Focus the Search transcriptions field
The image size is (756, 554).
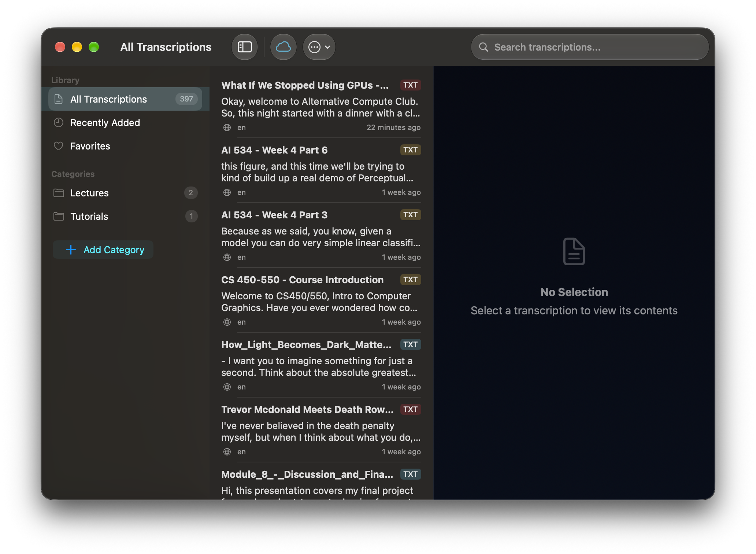tap(590, 47)
